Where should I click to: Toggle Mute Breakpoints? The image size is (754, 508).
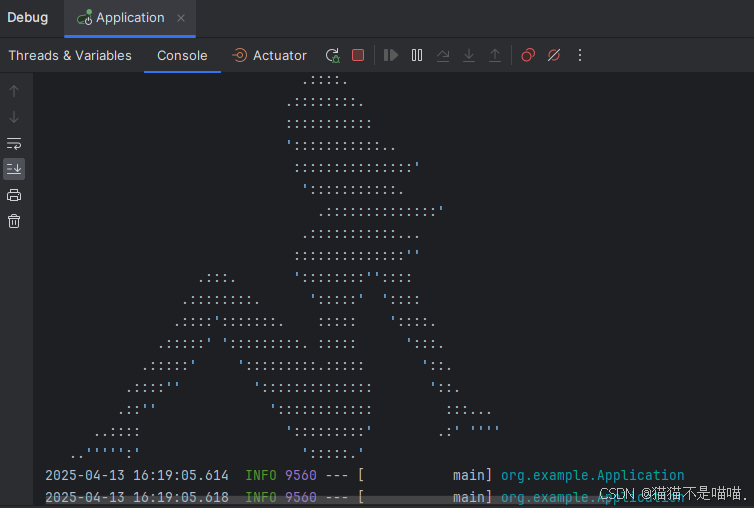click(554, 55)
